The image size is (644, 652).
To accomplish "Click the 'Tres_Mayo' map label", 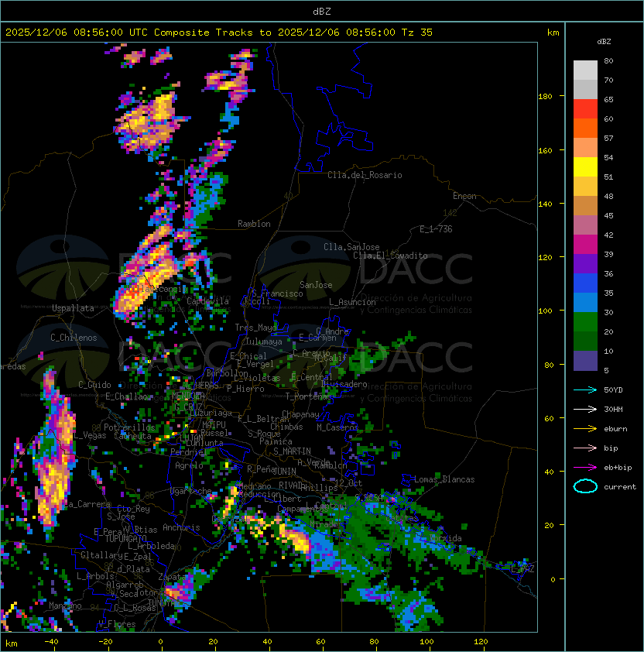I will (255, 328).
